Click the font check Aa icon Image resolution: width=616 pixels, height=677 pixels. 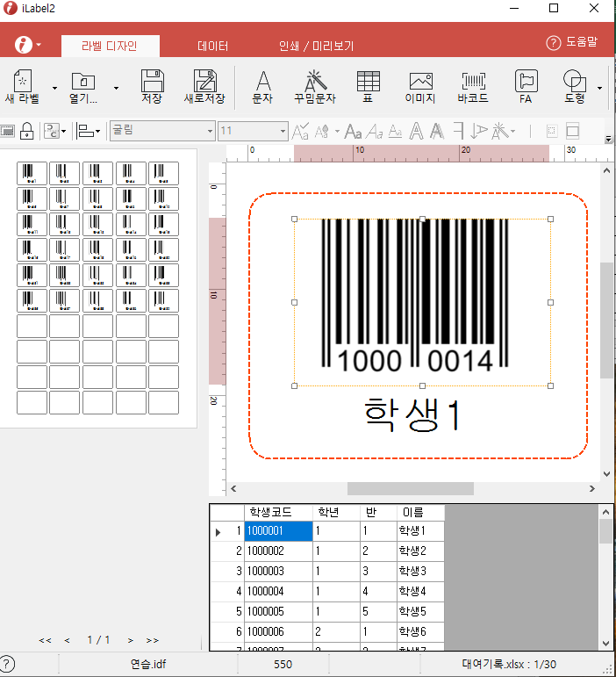coord(300,131)
